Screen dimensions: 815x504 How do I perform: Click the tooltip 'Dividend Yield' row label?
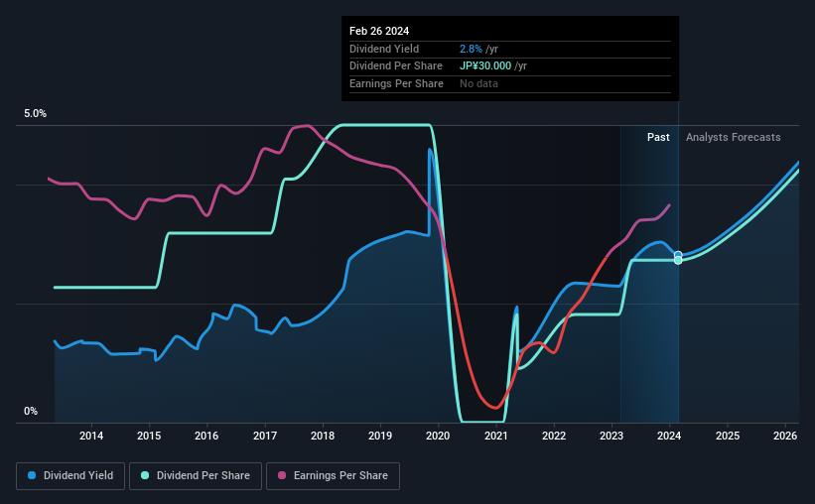(x=384, y=49)
